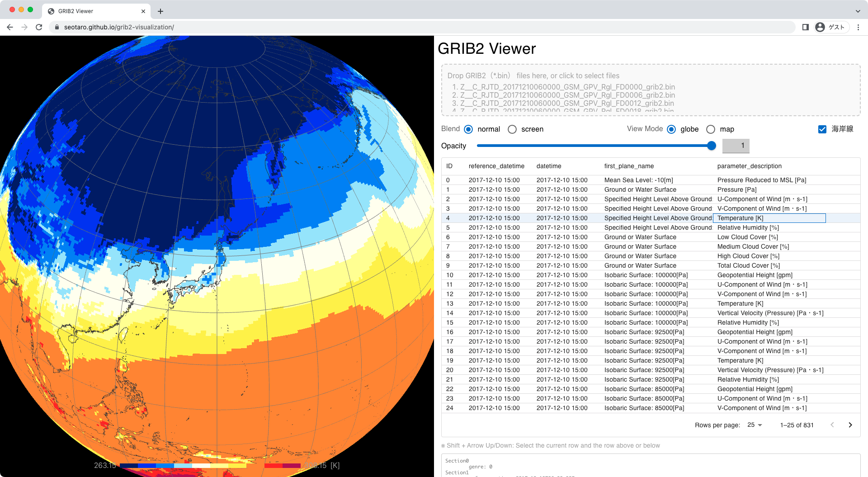
Task: Switch View Mode to map
Action: [x=710, y=129]
